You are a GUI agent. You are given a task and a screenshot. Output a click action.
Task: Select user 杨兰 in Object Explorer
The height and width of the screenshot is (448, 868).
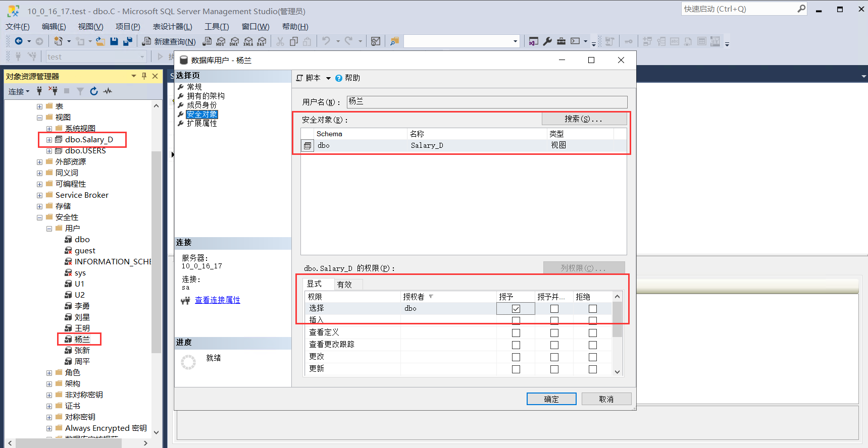pyautogui.click(x=82, y=340)
